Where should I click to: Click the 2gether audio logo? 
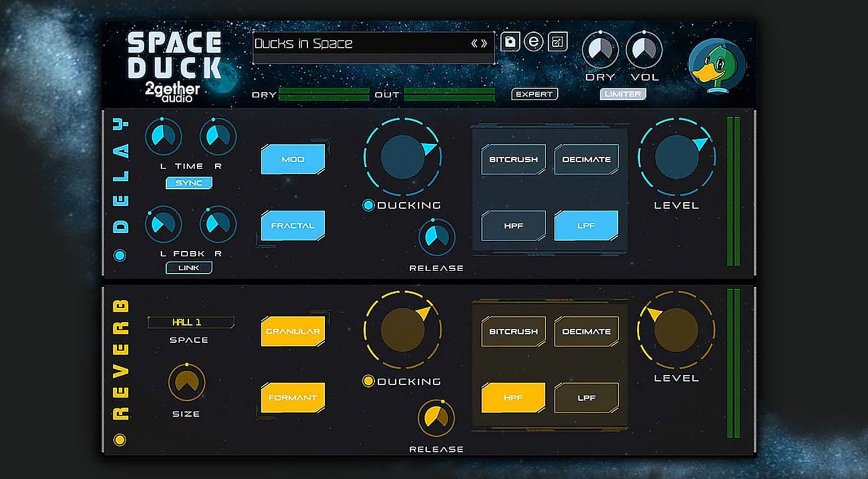point(172,92)
